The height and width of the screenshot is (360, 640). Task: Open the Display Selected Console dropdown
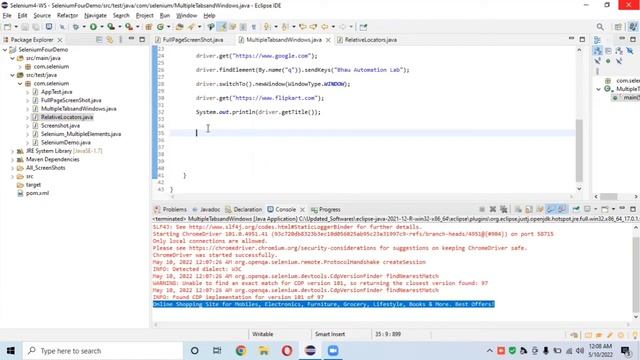596,209
